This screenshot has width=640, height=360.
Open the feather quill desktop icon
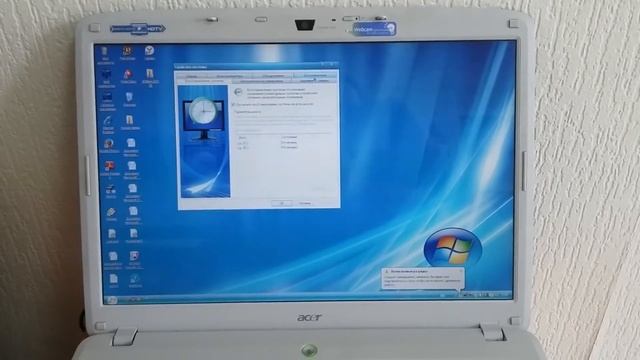[108, 121]
